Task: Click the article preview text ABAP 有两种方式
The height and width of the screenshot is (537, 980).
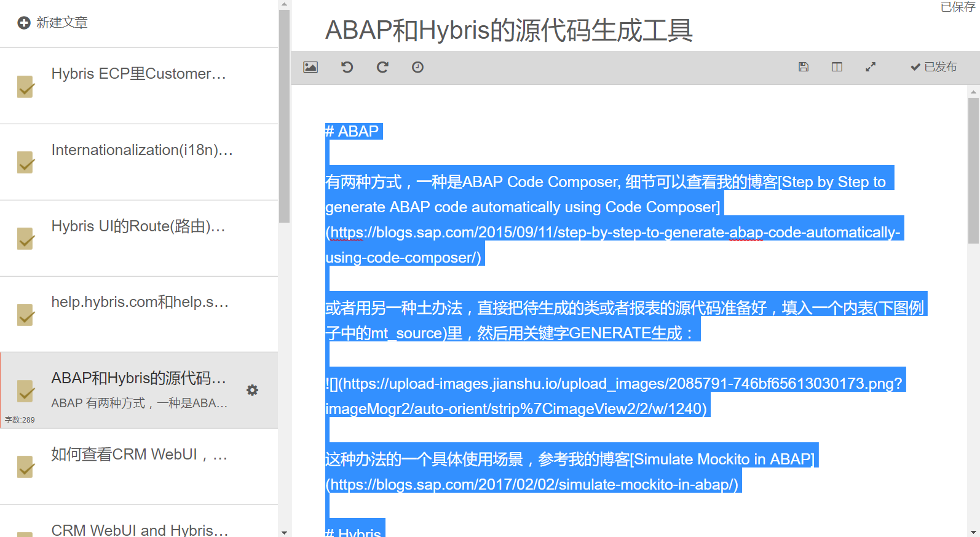Action: tap(140, 403)
